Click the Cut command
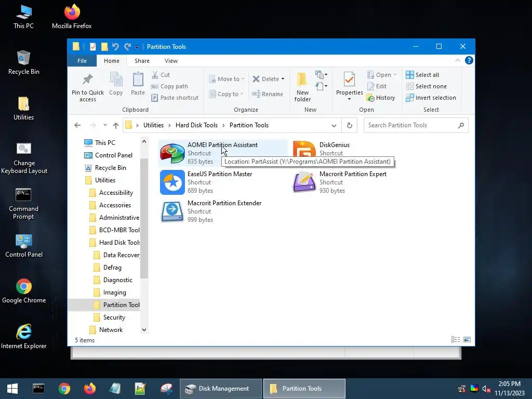The height and width of the screenshot is (399, 532). [161, 75]
